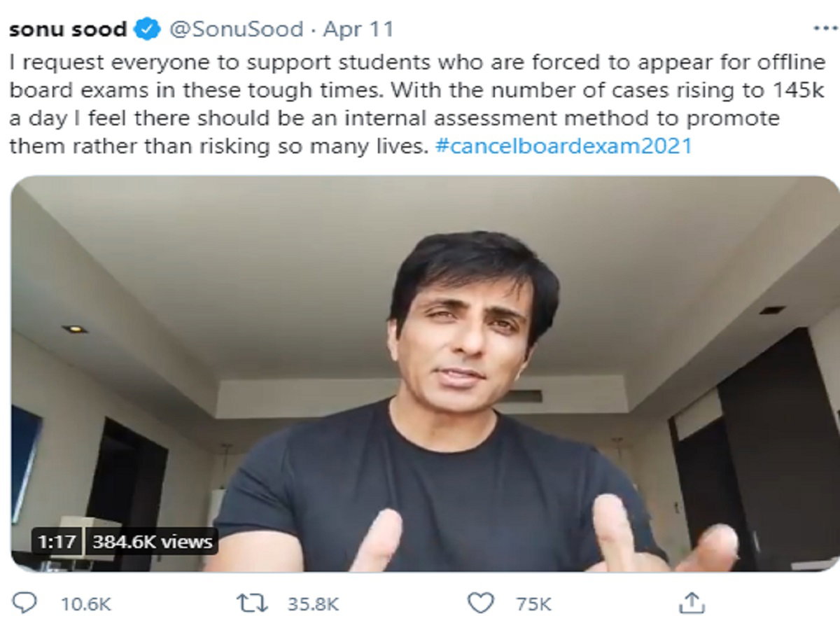Open the Apr 11 timestamp link

[x=358, y=29]
